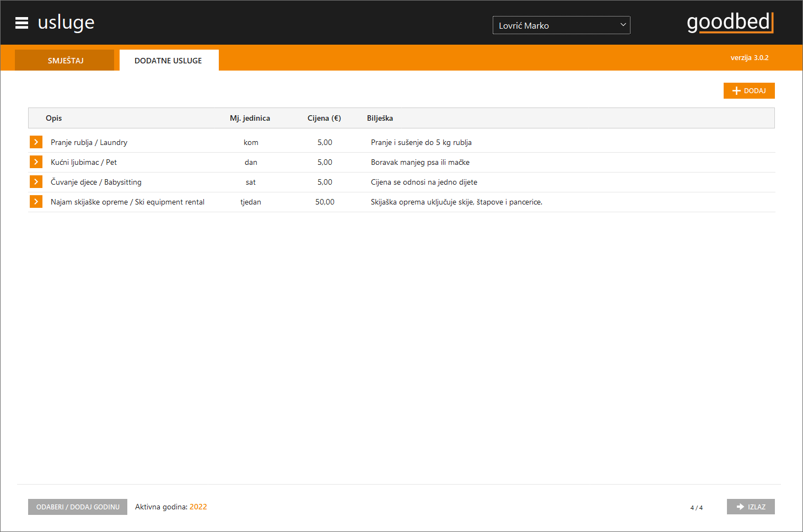Select the Čuvanje djece / Babysitting text
803x532 pixels.
coord(96,182)
